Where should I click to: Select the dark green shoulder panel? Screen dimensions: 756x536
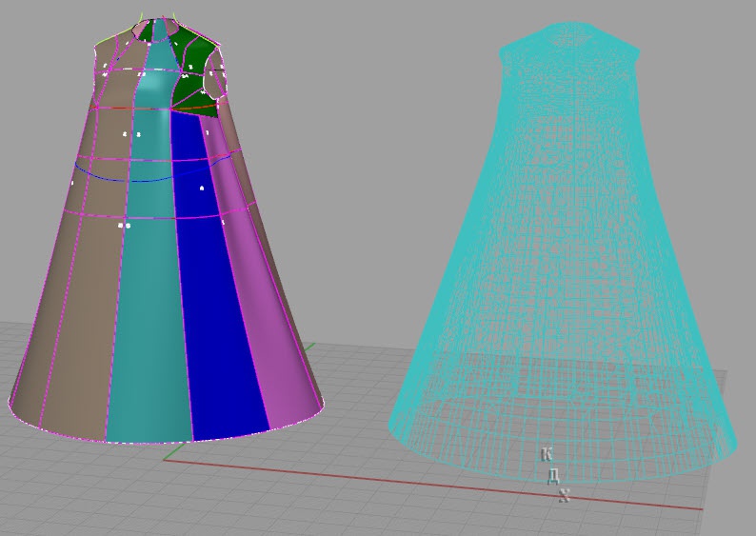[193, 72]
